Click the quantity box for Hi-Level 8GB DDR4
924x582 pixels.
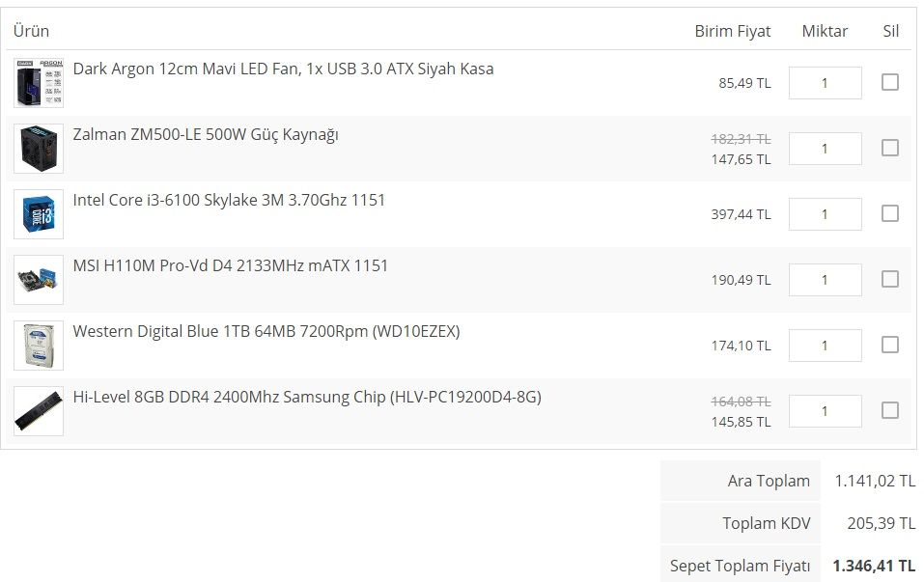[825, 411]
